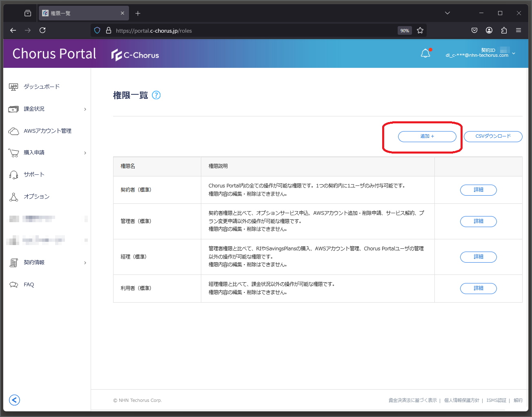This screenshot has width=532, height=417.
Task: Open FAQ chat bubble icon
Action: click(x=13, y=285)
